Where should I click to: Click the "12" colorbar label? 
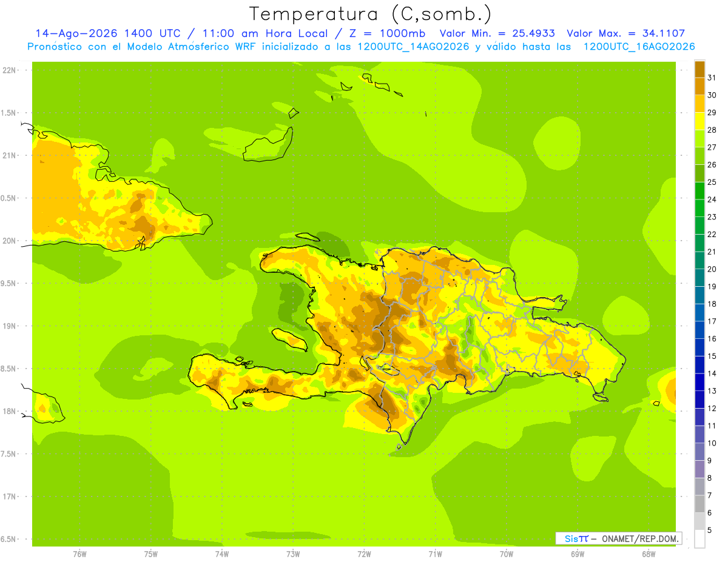pyautogui.click(x=712, y=408)
